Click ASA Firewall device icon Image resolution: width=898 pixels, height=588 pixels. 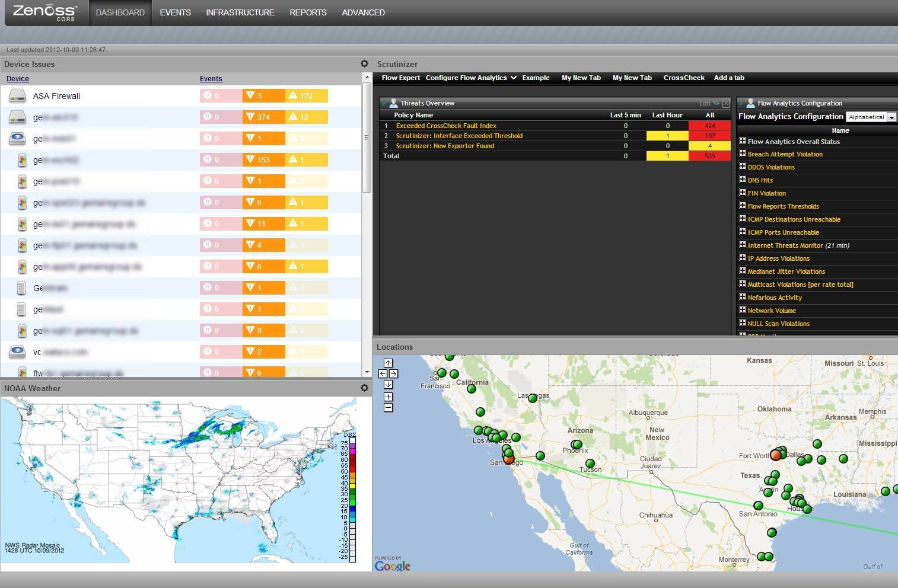18,95
